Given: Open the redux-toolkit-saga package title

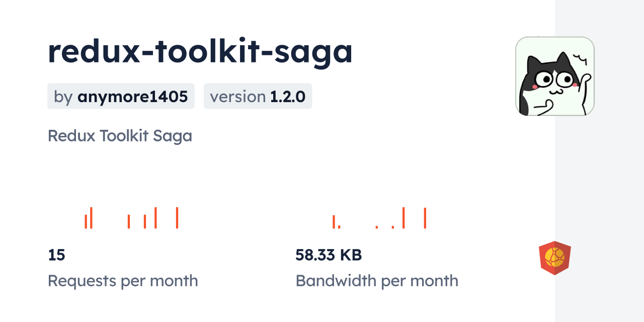Looking at the screenshot, I should point(200,51).
